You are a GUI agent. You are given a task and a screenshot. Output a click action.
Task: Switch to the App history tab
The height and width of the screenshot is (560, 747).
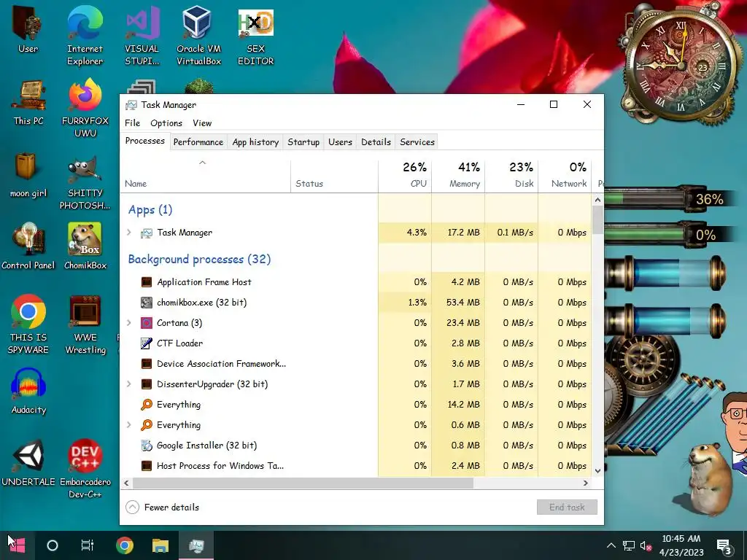[x=255, y=142]
